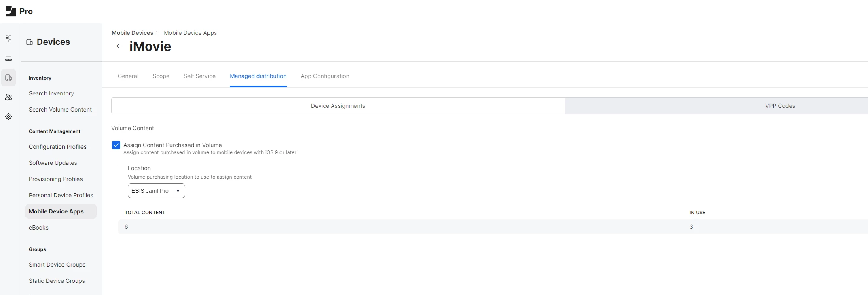The image size is (868, 295).
Task: Switch to the General tab
Action: (x=128, y=76)
